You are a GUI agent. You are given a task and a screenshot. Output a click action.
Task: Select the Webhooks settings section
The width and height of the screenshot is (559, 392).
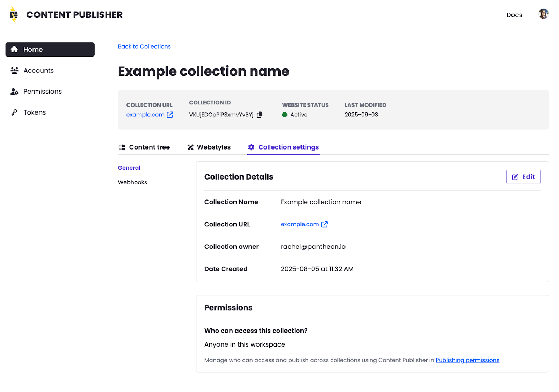(132, 182)
